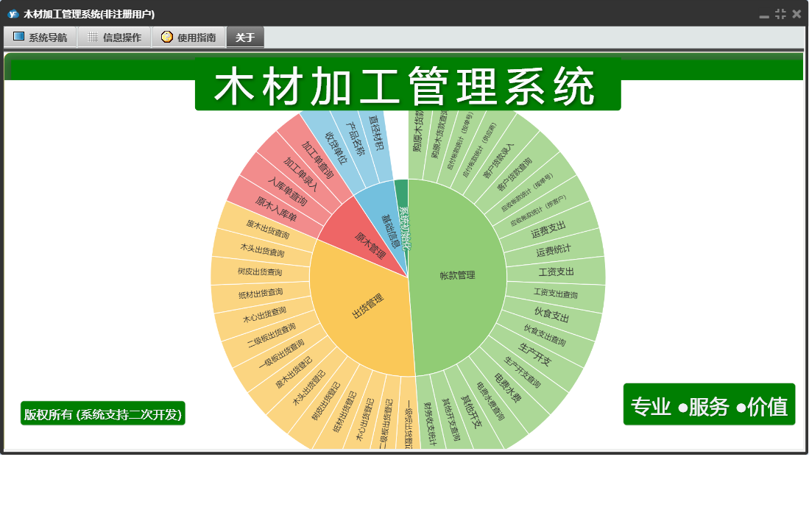Viewport: 809px width, 532px height.
Task: Select the 基础信息 center segment
Action: pos(389,230)
